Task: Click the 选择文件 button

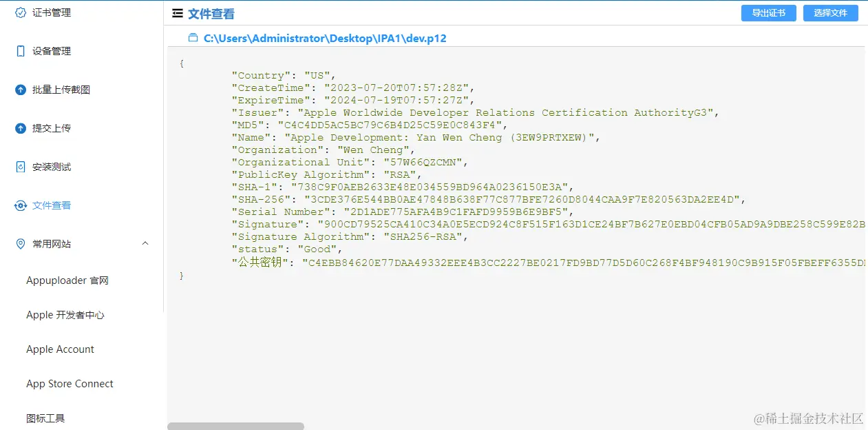Action: coord(831,13)
